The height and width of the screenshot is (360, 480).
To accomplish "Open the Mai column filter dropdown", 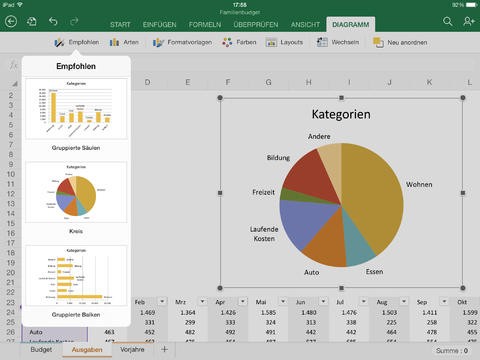I will click(283, 301).
